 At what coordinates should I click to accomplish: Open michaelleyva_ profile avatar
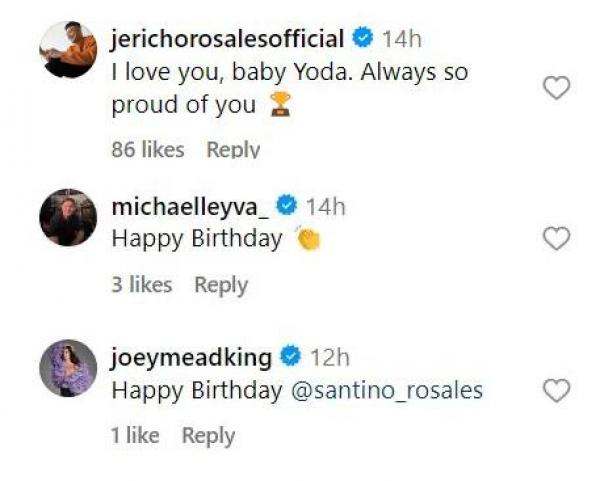[x=68, y=217]
